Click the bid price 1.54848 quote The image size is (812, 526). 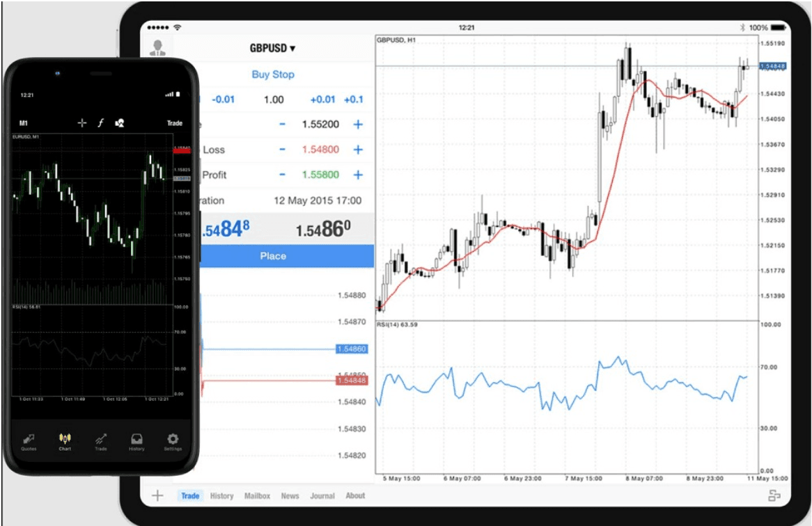click(225, 229)
